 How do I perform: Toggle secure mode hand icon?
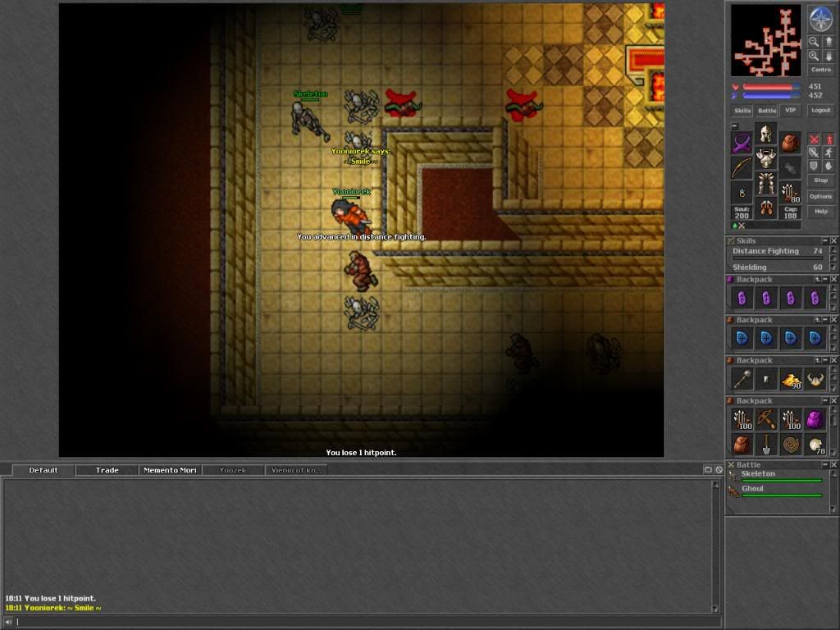(x=830, y=166)
